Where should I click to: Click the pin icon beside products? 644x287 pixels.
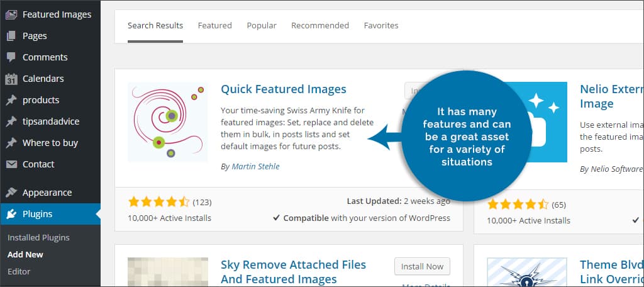11,100
